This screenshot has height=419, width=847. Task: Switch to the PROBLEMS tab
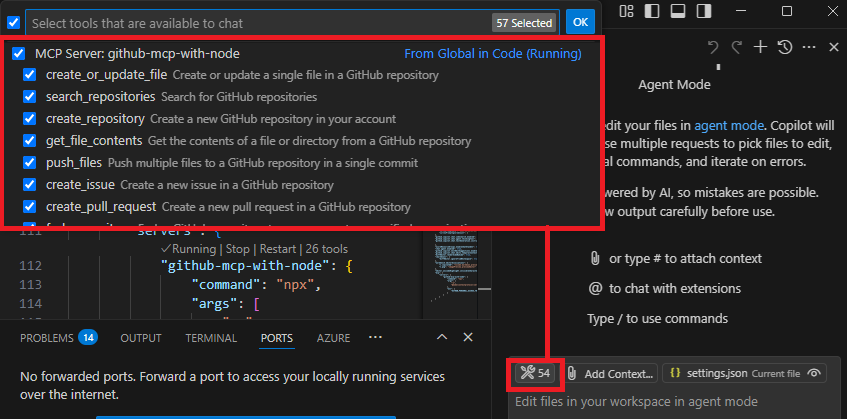(46, 338)
